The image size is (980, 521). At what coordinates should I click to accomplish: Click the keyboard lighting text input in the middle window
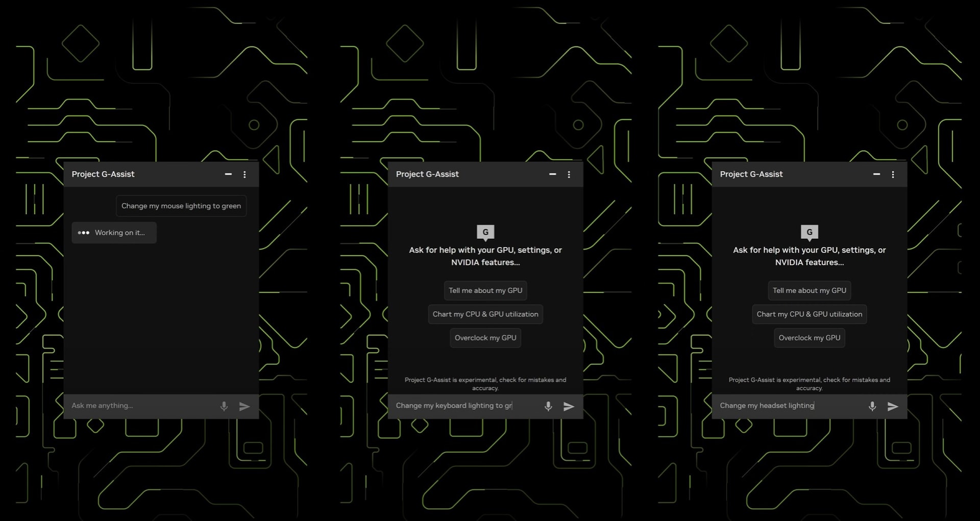point(454,406)
